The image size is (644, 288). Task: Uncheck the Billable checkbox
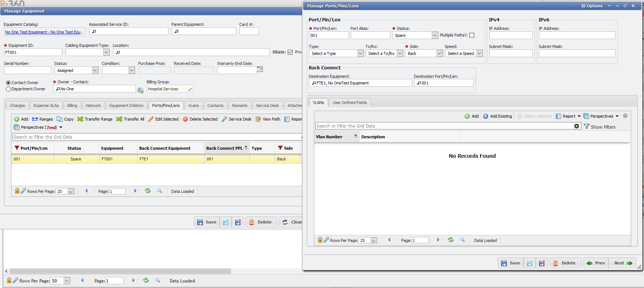tap(290, 52)
